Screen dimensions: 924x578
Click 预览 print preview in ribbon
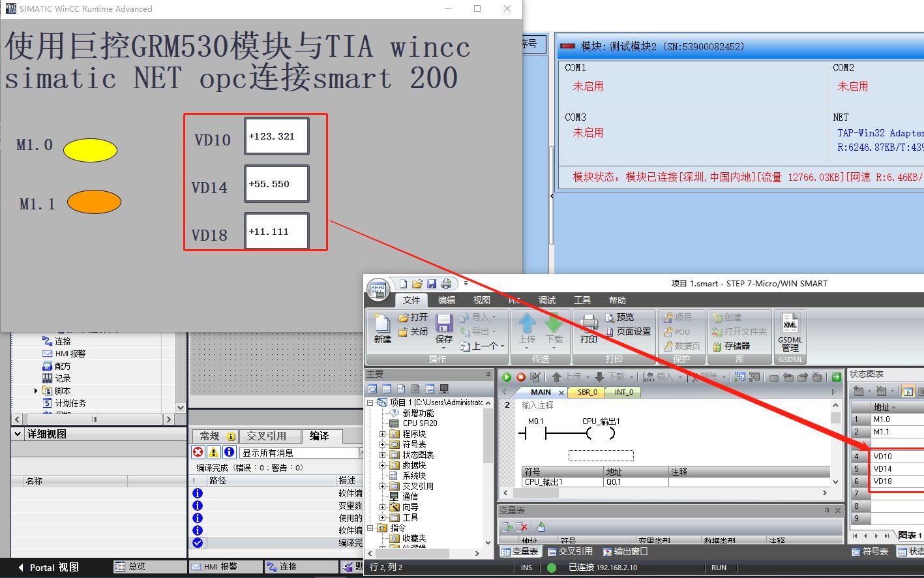click(619, 317)
